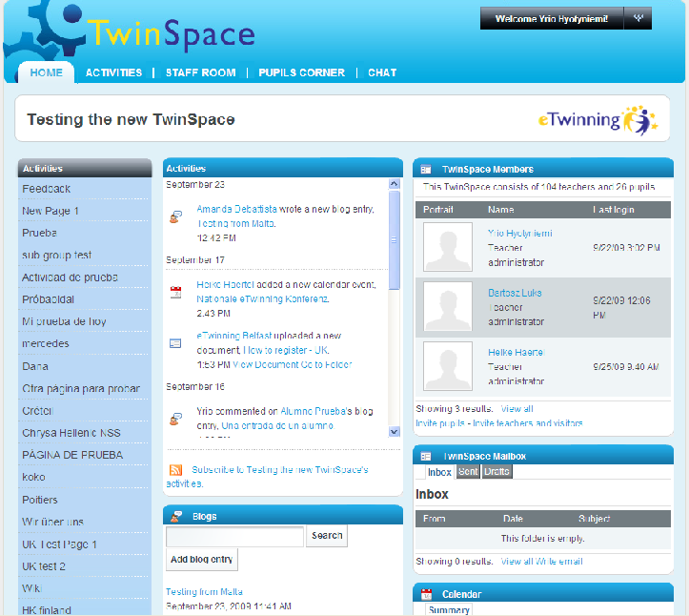Open the Actividad de prueba page
This screenshot has width=689, height=616.
[70, 277]
